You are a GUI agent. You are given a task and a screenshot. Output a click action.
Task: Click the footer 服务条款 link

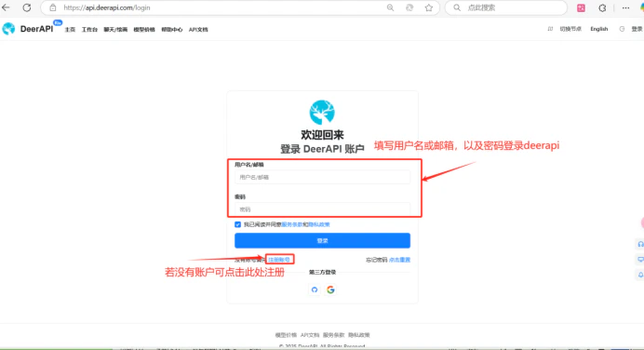click(333, 335)
